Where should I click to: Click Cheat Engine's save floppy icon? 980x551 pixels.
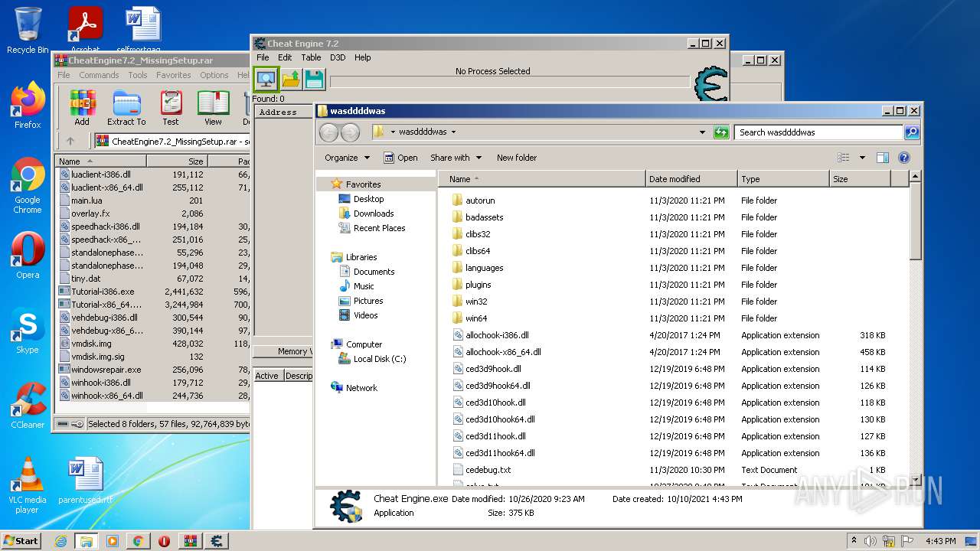(x=314, y=79)
